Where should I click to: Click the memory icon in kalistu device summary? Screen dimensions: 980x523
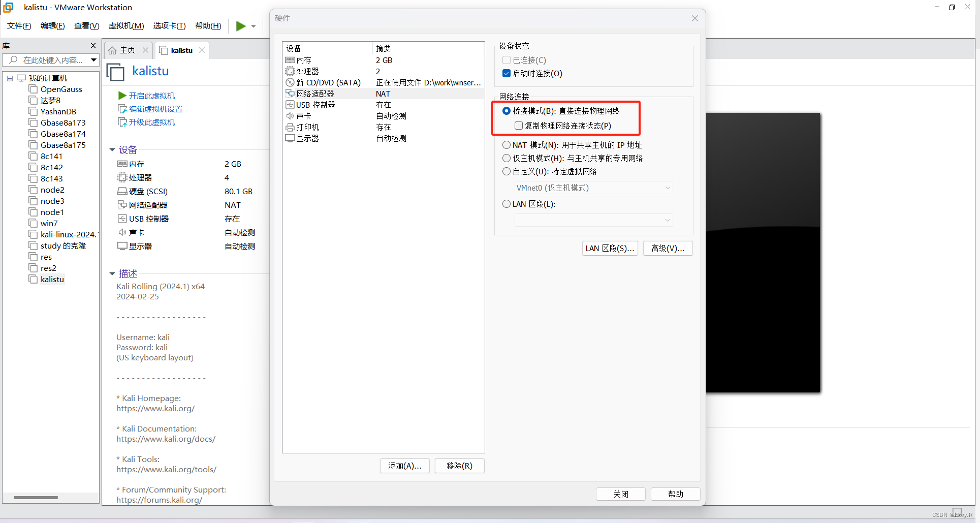[122, 164]
